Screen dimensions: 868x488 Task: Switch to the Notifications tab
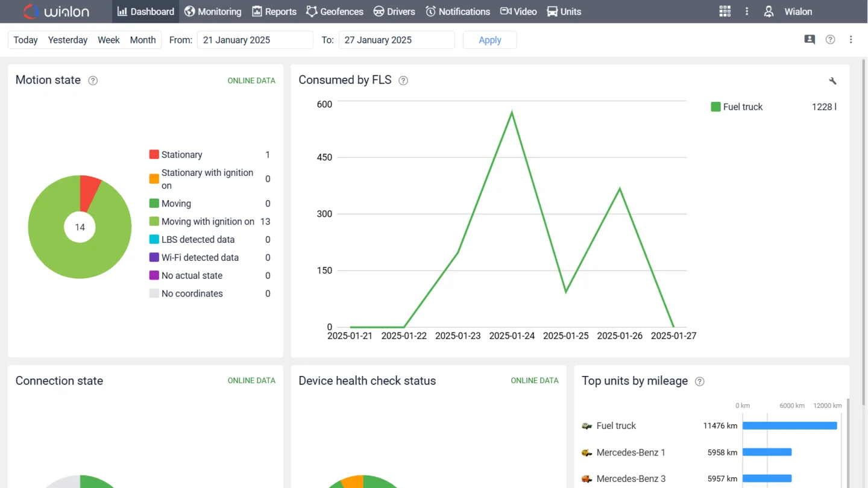tap(458, 11)
